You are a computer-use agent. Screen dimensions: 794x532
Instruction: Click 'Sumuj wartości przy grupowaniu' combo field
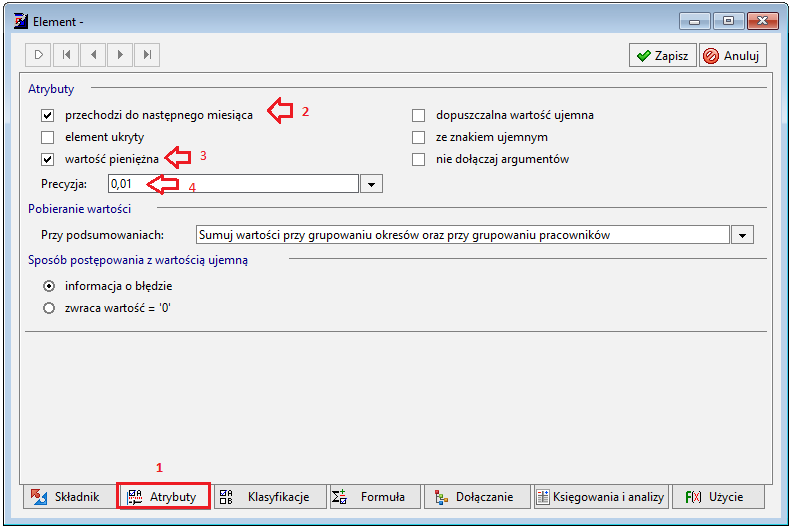click(x=463, y=235)
